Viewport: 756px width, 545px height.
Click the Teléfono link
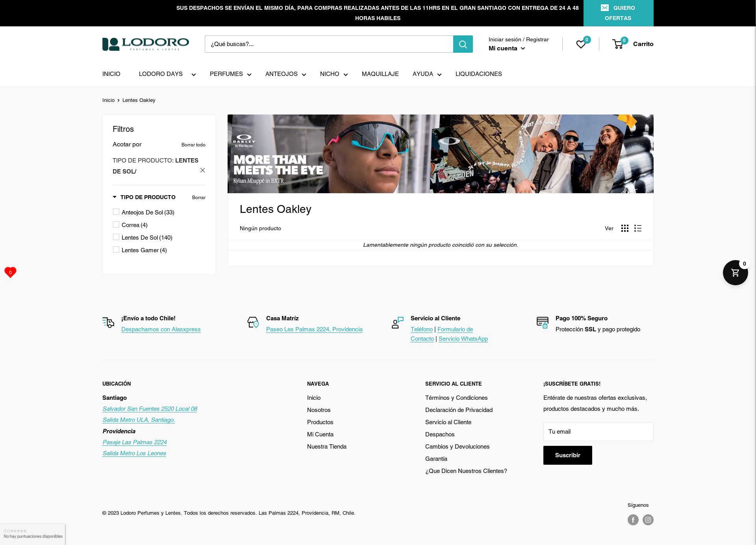point(422,329)
